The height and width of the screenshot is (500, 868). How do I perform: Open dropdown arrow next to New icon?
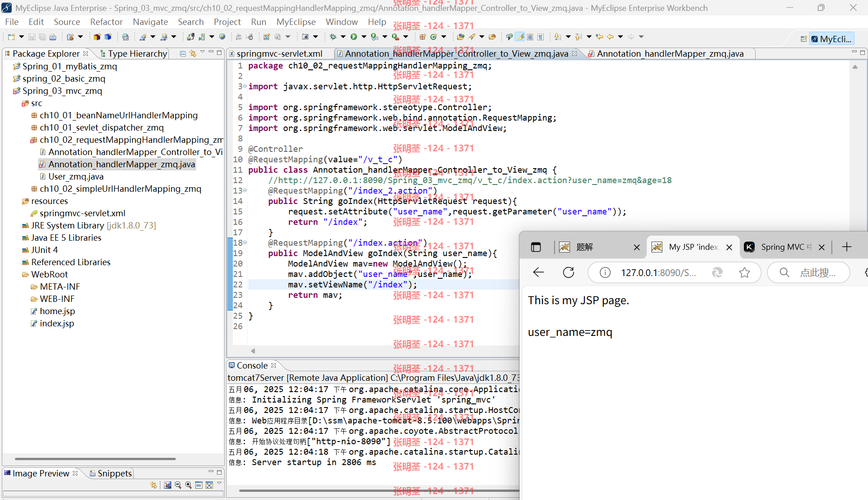coord(21,37)
